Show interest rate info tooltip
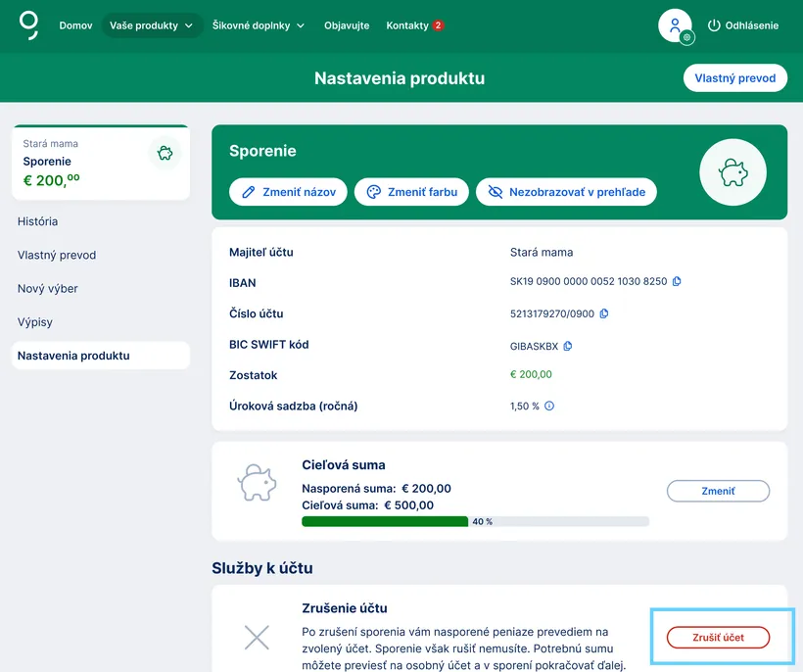 tap(549, 406)
